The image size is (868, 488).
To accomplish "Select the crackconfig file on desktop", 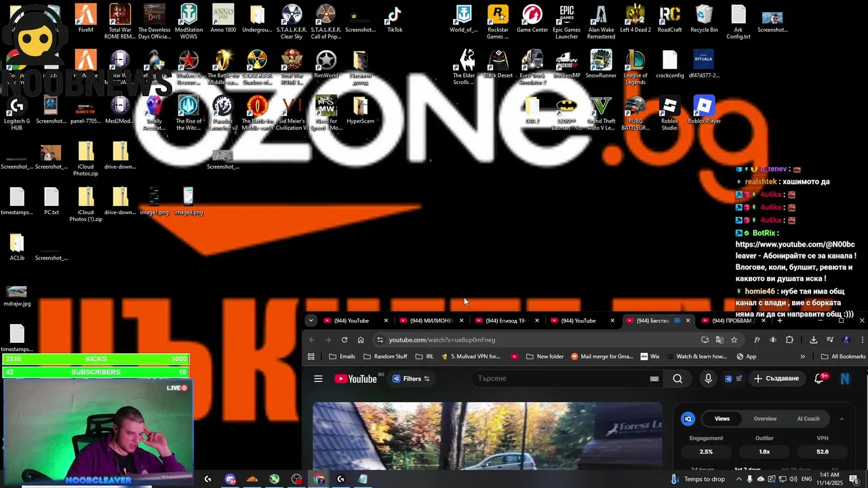I will 669,64.
